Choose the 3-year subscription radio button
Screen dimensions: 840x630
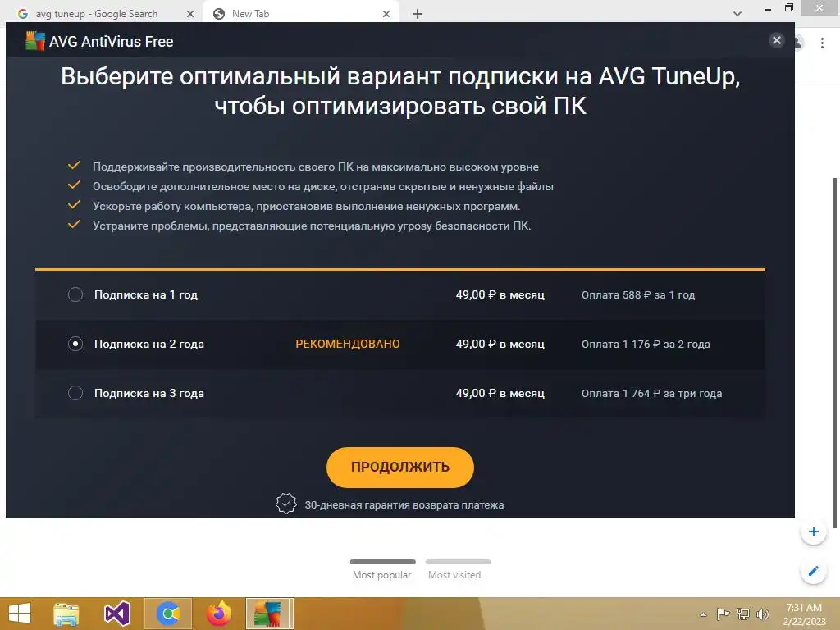(75, 393)
